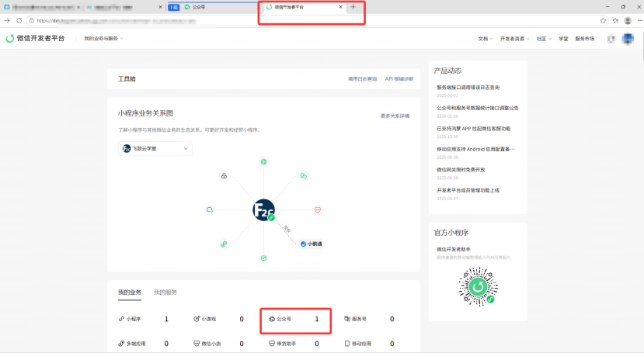Screen dimensions: 644x353
Task: Click the upper-right green node in relationship graph
Action: coord(303,176)
